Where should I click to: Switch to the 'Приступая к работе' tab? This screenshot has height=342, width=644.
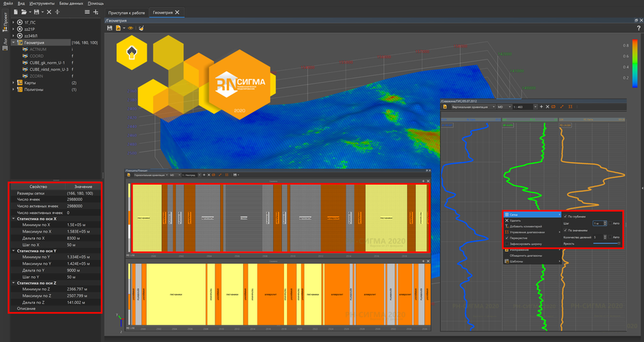[126, 13]
